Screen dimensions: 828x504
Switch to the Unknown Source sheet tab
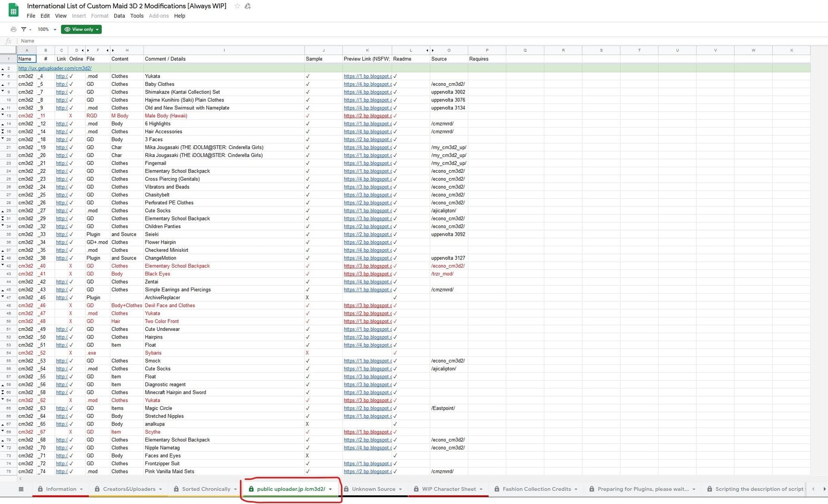[373, 489]
